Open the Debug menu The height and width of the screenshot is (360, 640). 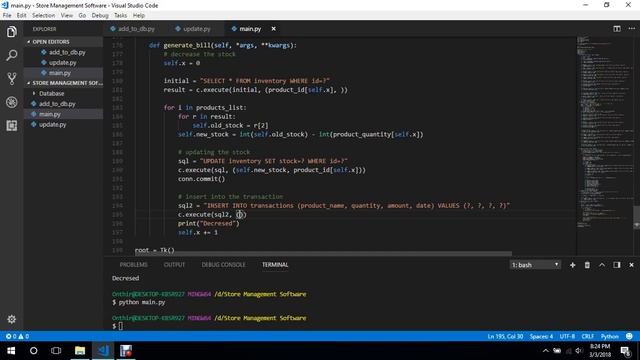(100, 15)
